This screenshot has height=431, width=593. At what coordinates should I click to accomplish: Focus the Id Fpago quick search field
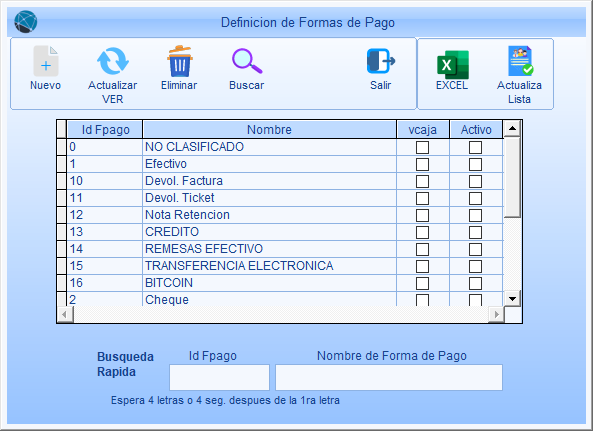219,377
